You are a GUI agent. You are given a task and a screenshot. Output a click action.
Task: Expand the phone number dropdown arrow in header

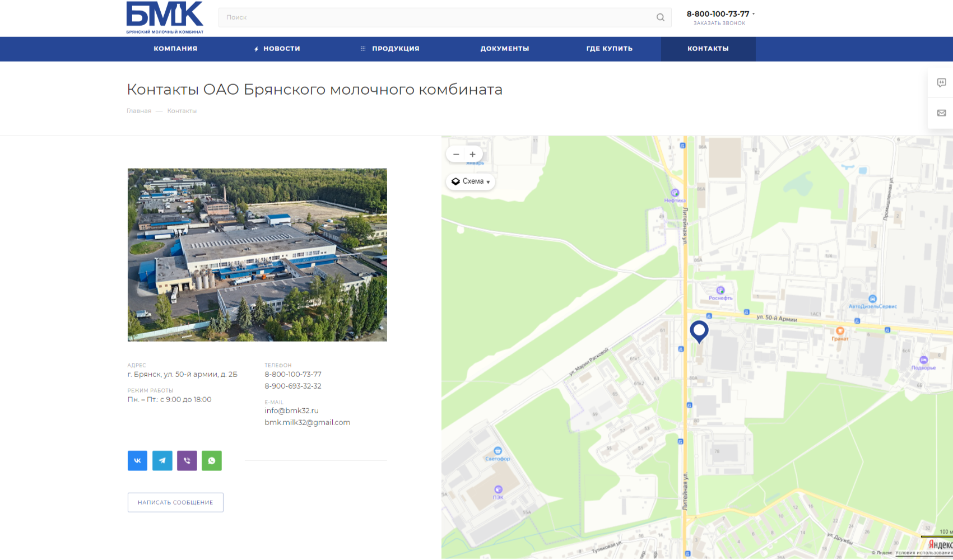(754, 14)
